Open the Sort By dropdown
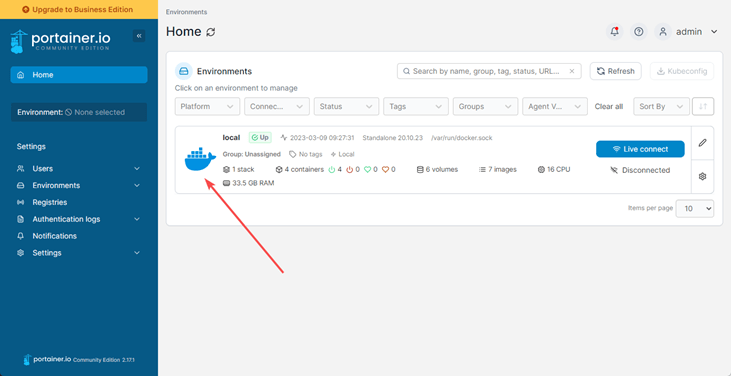 661,106
